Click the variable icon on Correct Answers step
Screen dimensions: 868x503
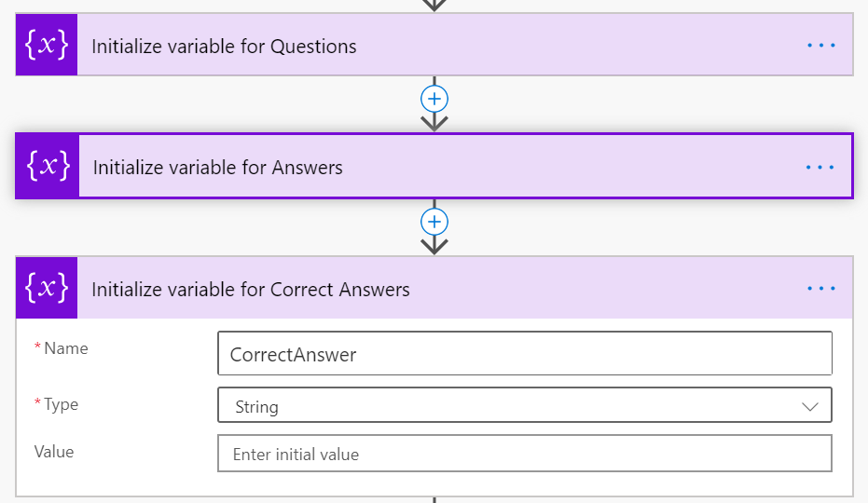click(47, 287)
